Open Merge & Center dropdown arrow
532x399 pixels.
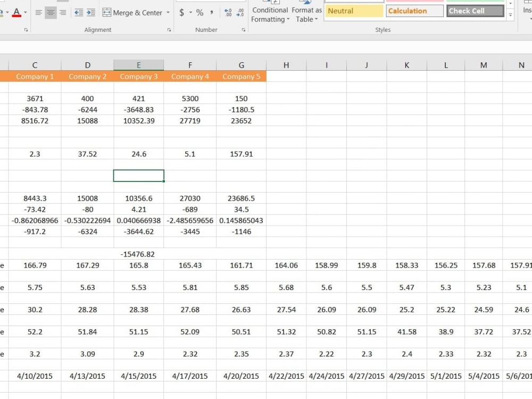point(168,13)
